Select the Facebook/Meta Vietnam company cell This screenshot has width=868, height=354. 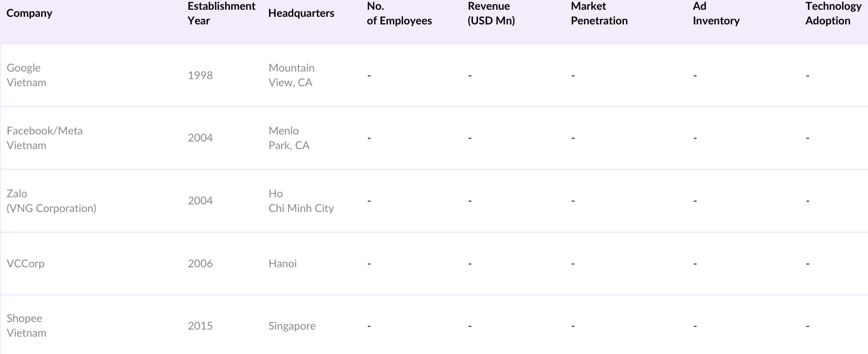44,138
